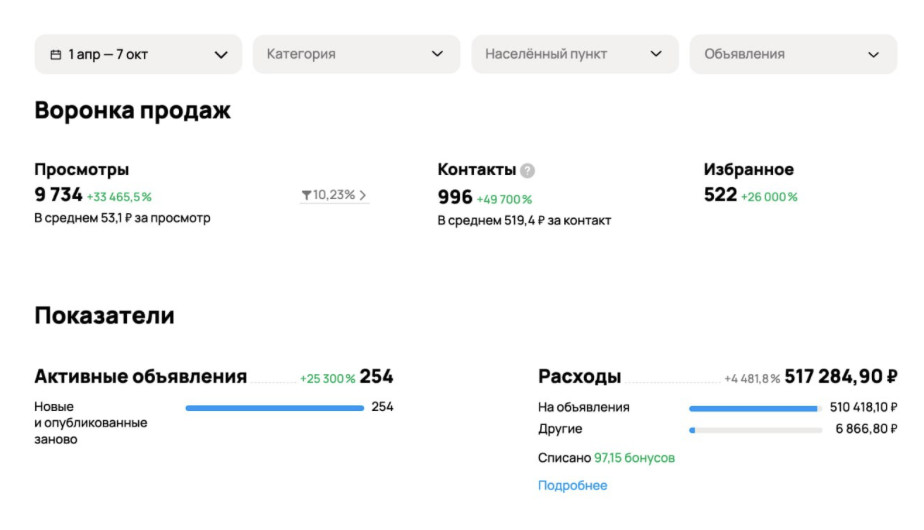Click the Просмотры value 9 734
The image size is (924, 530).
coord(58,195)
